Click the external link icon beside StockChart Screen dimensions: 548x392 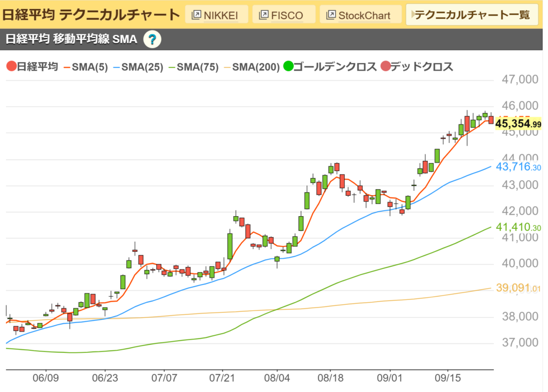[x=331, y=15]
